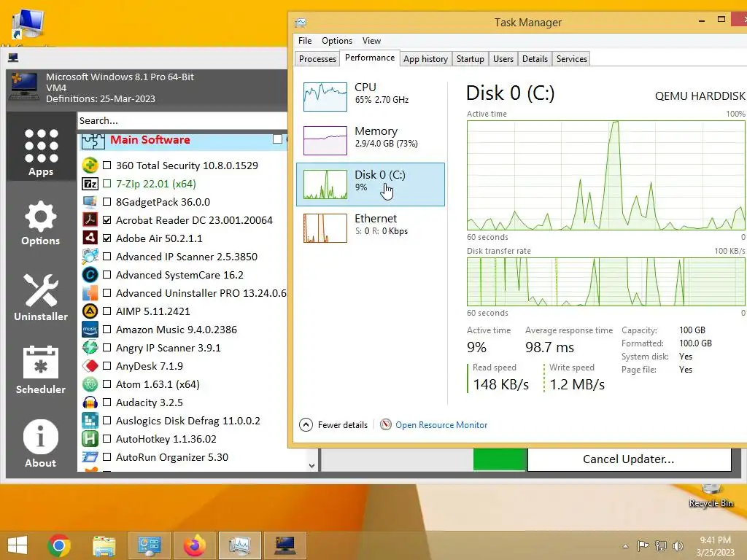Switch to the App history tab

pos(425,58)
